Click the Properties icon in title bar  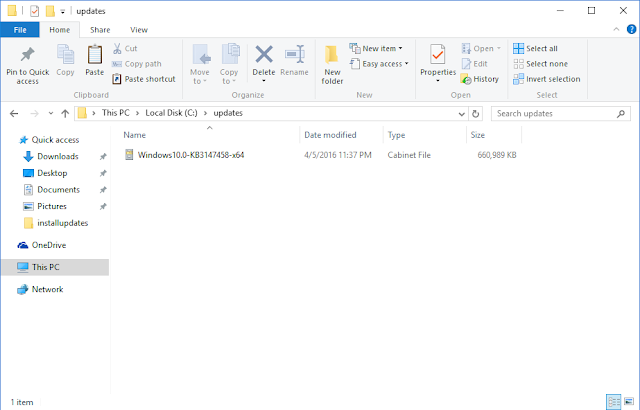(35, 11)
